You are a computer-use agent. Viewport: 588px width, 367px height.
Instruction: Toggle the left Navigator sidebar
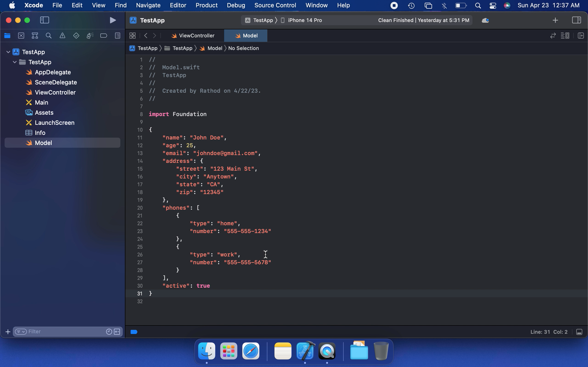point(45,20)
